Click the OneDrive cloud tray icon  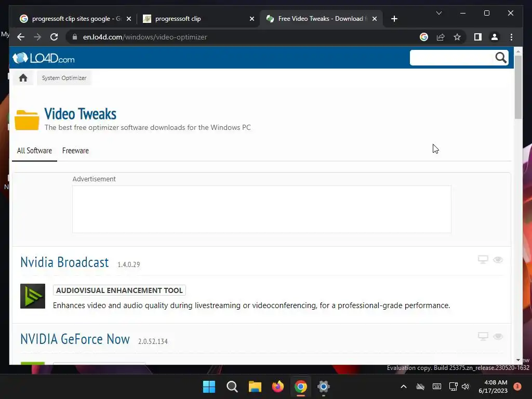coord(420,387)
